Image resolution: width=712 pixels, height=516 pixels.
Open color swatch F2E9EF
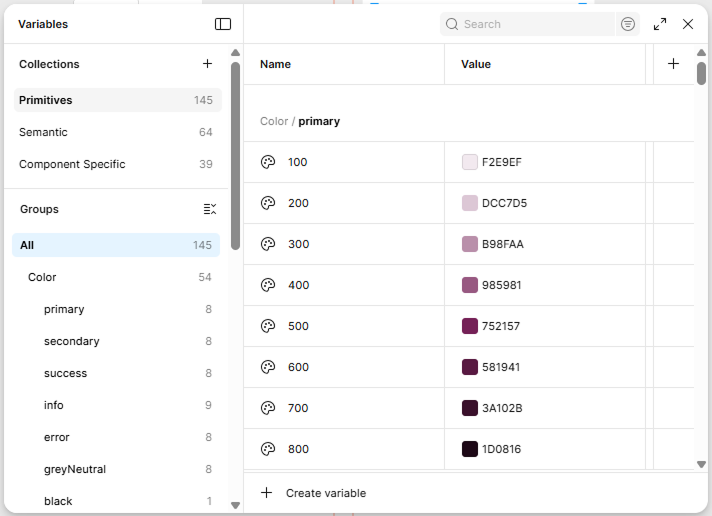[x=470, y=162]
